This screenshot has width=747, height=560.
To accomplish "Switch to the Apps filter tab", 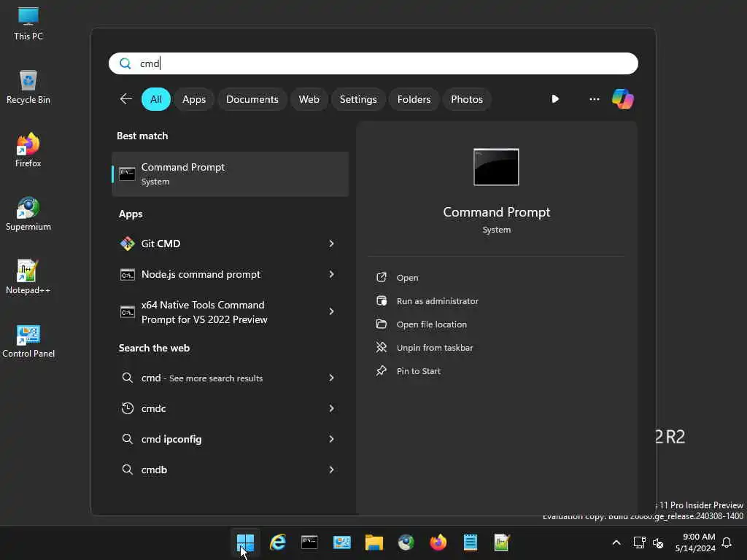I will coord(194,99).
